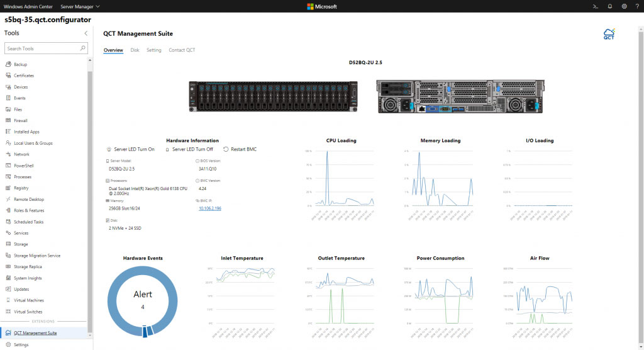Click the PowerShell tool icon in sidebar

pos(8,166)
